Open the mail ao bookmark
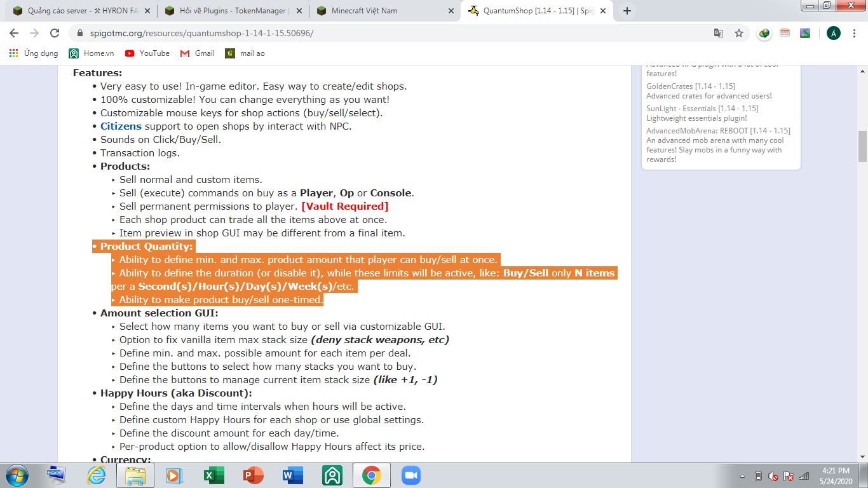This screenshot has width=868, height=488. click(x=245, y=53)
